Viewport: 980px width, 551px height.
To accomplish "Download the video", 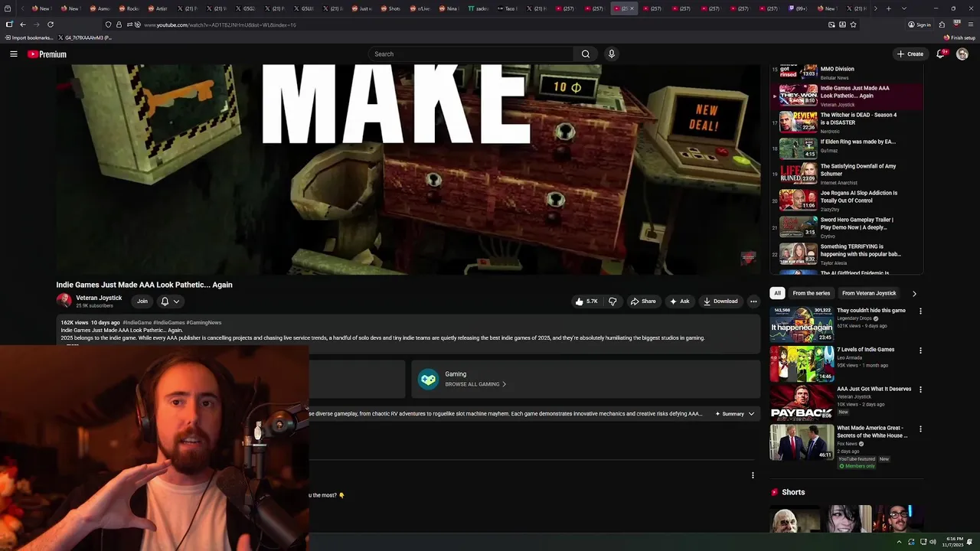I will [720, 302].
